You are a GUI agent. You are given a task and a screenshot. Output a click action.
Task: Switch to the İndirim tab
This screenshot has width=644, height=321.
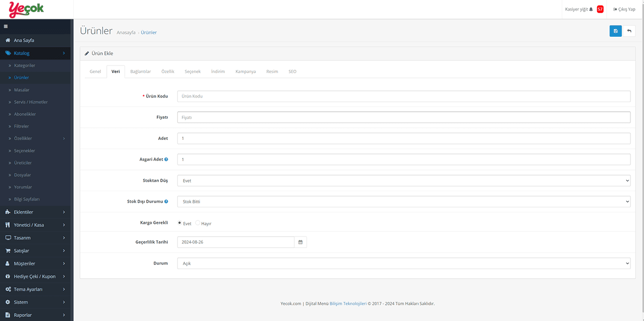pos(218,71)
